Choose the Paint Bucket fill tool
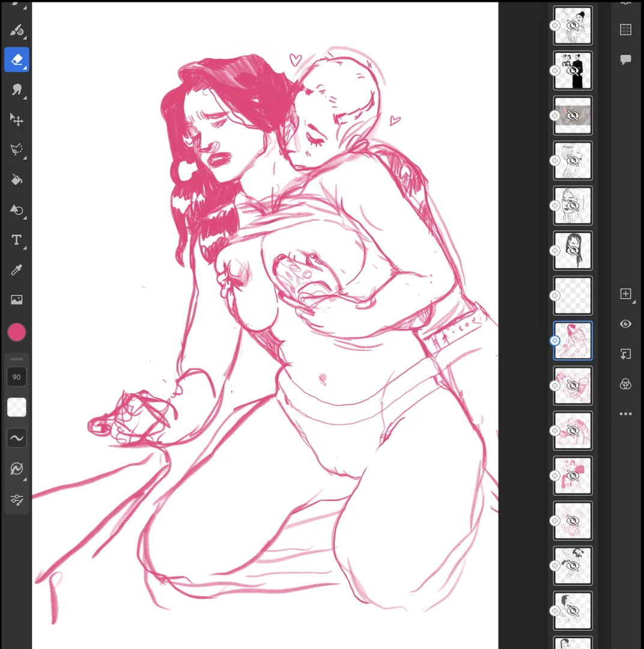 tap(17, 180)
